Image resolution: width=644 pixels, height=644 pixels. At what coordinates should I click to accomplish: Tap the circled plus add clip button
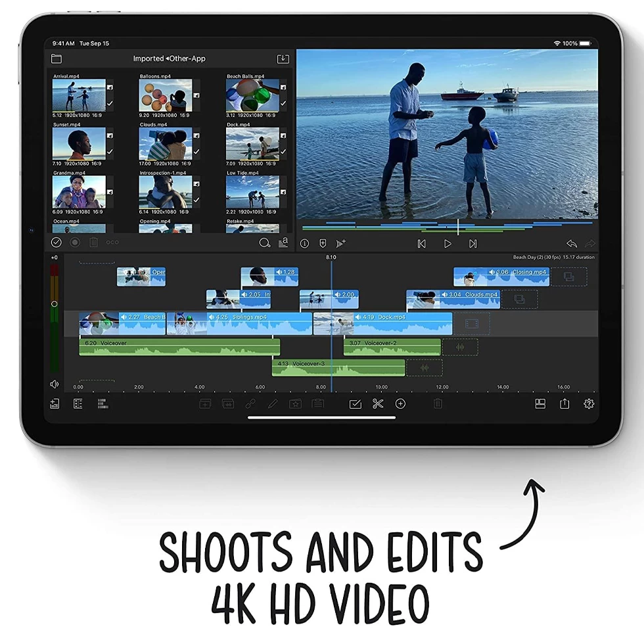coord(400,403)
